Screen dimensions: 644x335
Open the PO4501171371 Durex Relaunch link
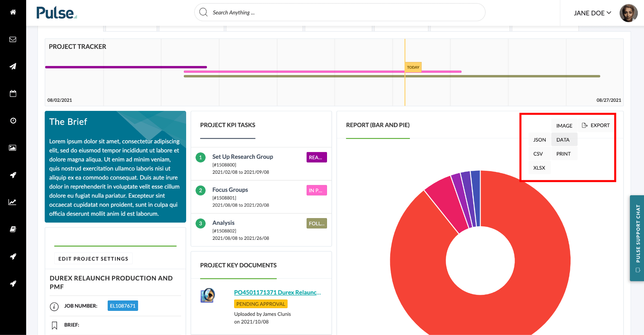[277, 292]
